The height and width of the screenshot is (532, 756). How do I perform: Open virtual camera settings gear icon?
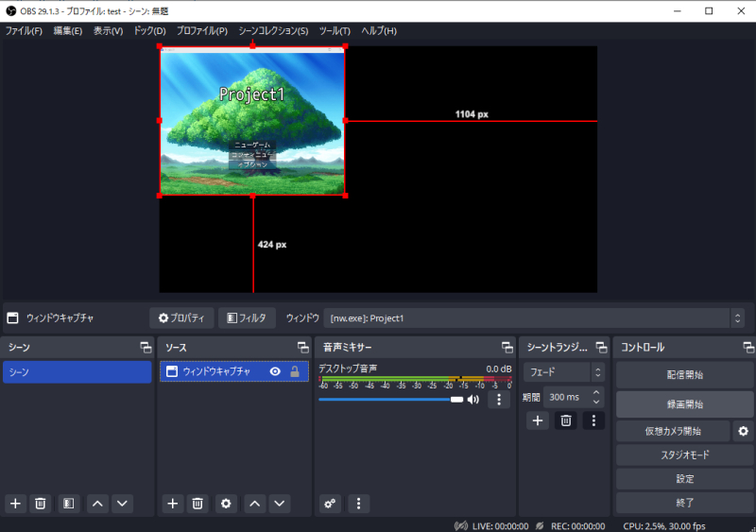click(744, 431)
